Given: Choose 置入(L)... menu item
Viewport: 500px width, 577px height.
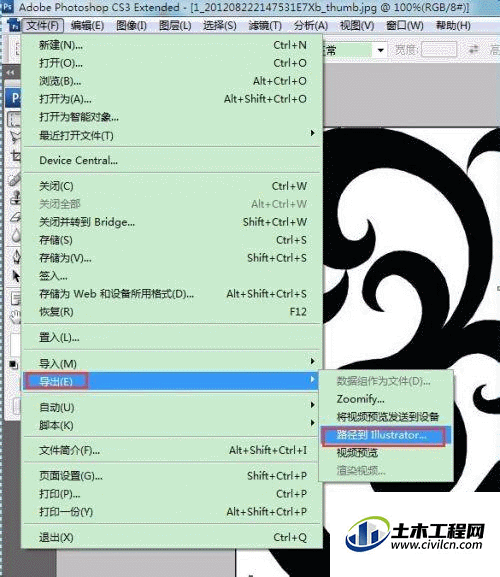Looking at the screenshot, I should (172, 337).
